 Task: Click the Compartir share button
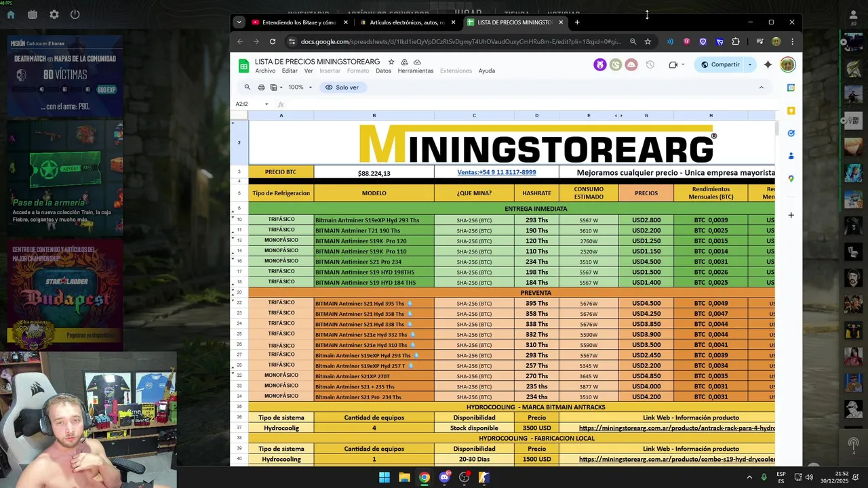click(x=719, y=65)
